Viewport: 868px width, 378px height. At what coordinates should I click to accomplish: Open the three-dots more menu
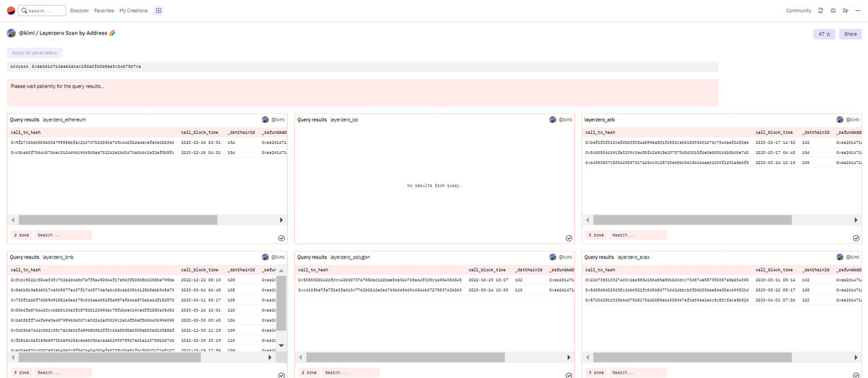pyautogui.click(x=859, y=11)
